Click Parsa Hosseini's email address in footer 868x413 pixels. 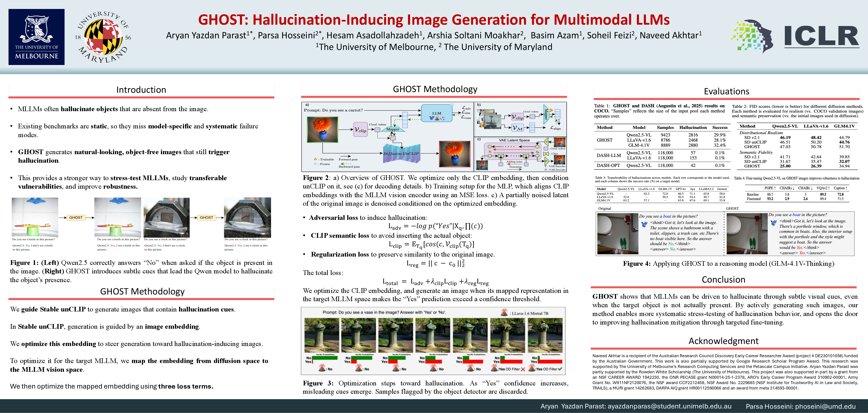click(x=826, y=406)
